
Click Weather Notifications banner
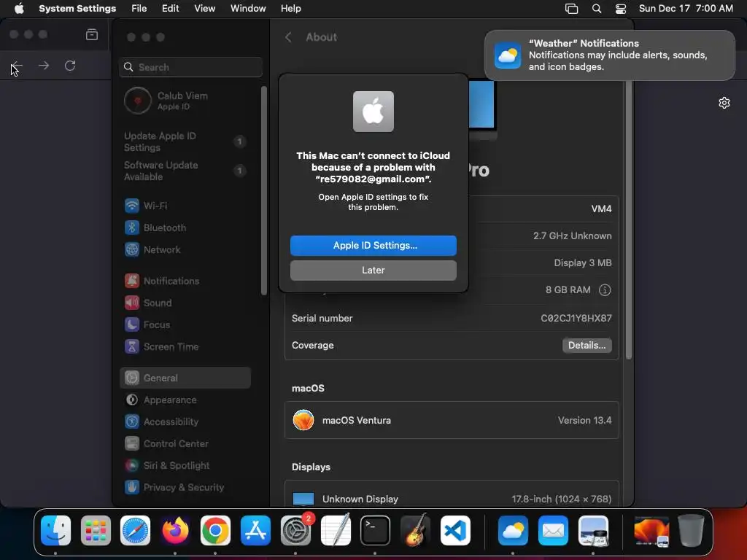pyautogui.click(x=609, y=55)
